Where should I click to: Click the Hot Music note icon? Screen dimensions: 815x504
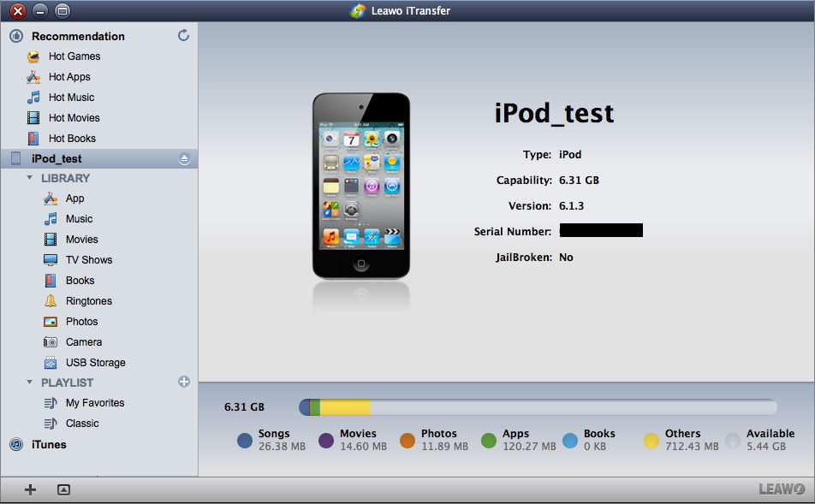point(33,98)
